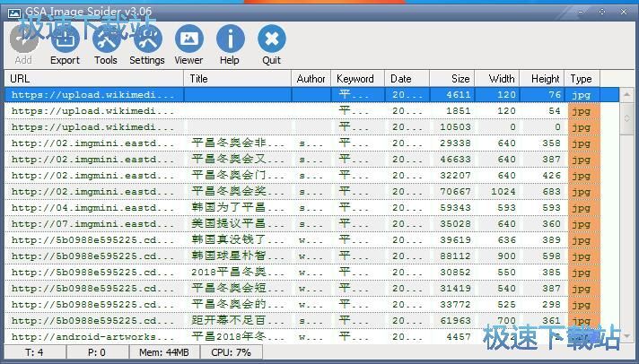Screen dimensions: 639x364
Task: Click the P: 0 status bar entry
Action: (97, 352)
